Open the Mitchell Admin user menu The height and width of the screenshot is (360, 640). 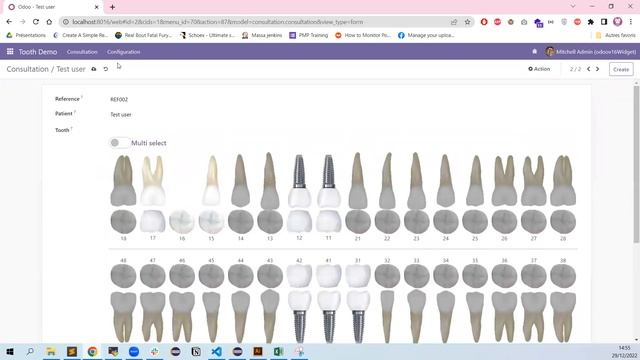click(591, 51)
